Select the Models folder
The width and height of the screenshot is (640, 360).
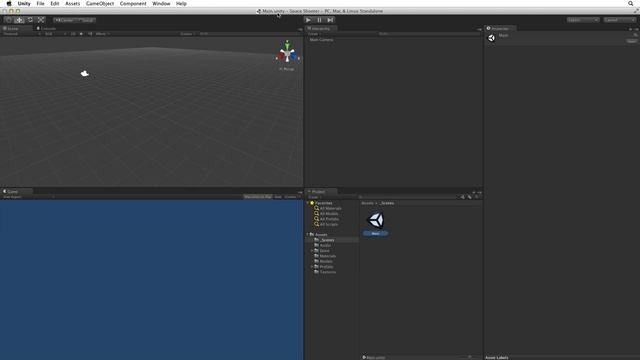[x=326, y=261]
